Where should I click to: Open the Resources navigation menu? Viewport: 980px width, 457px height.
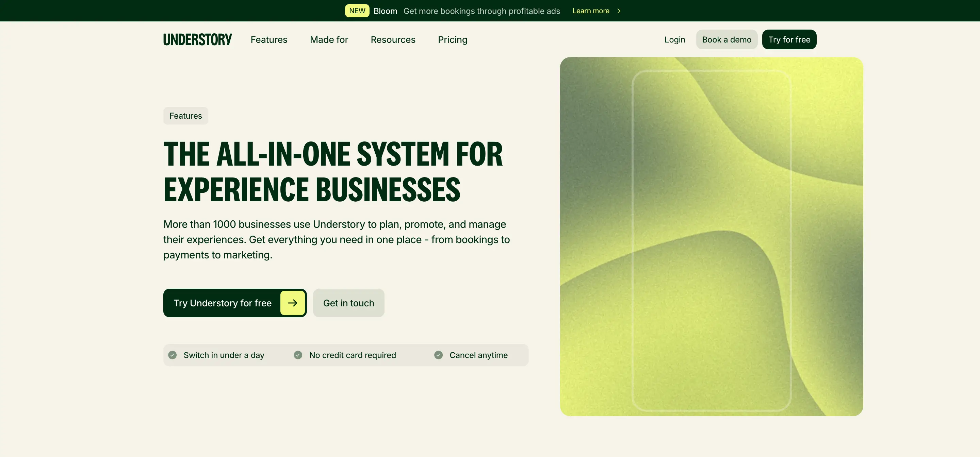click(393, 39)
